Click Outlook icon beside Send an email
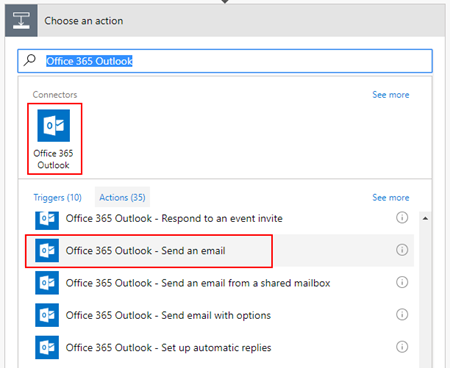The height and width of the screenshot is (368, 450). (x=47, y=250)
